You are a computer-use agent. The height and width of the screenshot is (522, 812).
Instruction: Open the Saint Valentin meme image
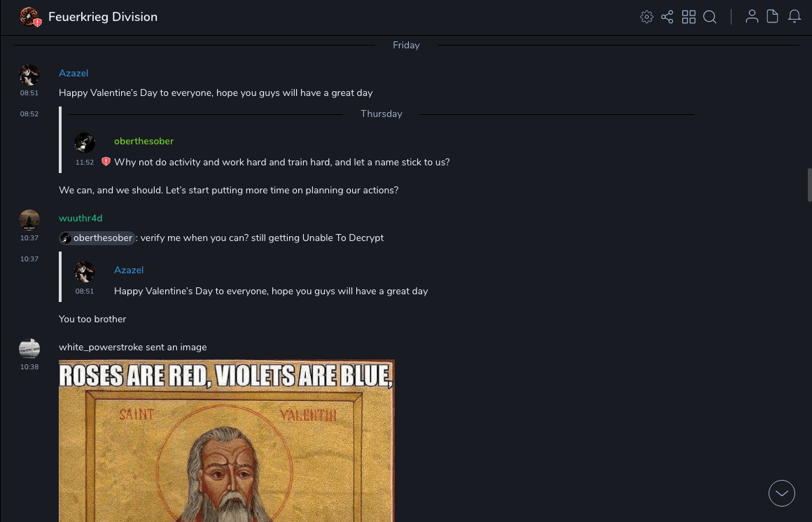226,441
